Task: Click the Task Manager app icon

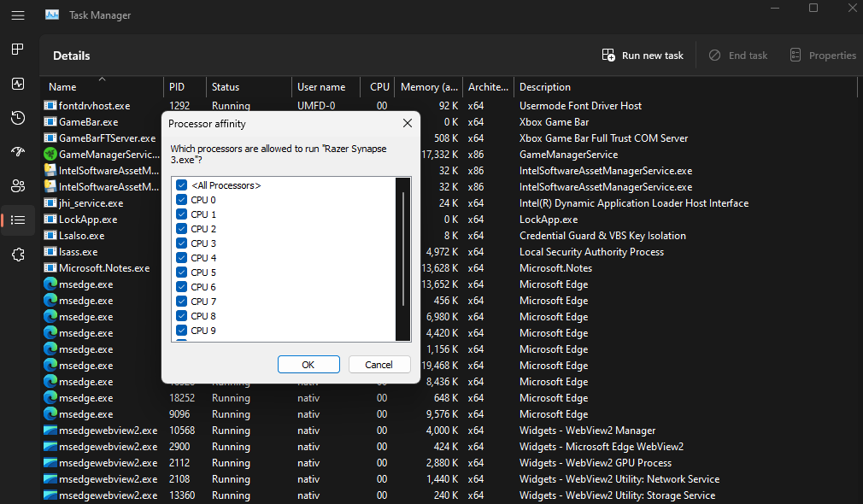Action: (x=52, y=15)
